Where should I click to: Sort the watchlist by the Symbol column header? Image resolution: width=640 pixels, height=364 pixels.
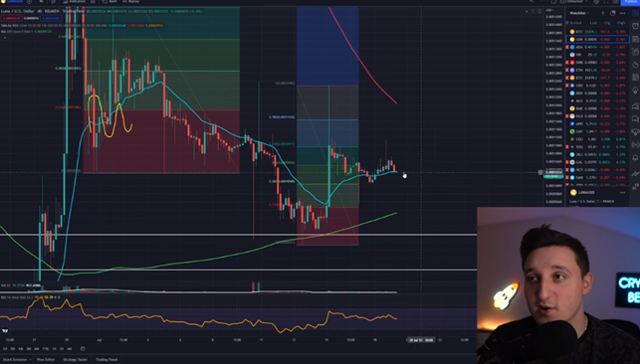(x=576, y=23)
